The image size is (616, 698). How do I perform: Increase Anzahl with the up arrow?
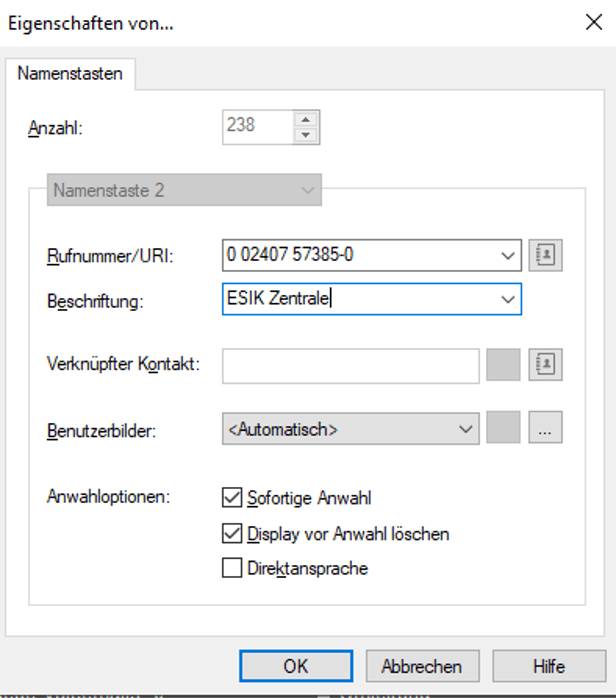[x=305, y=119]
